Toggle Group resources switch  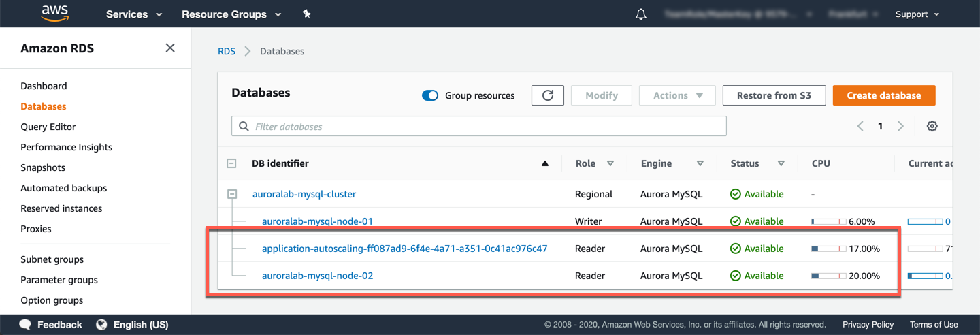[430, 95]
